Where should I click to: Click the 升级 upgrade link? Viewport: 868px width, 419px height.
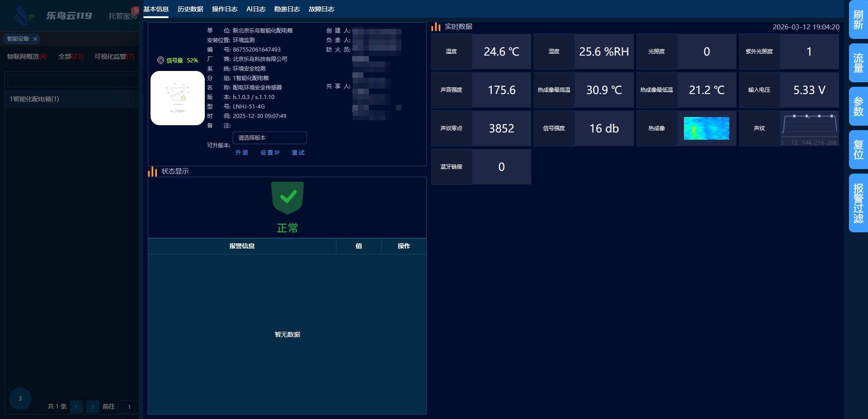point(242,153)
